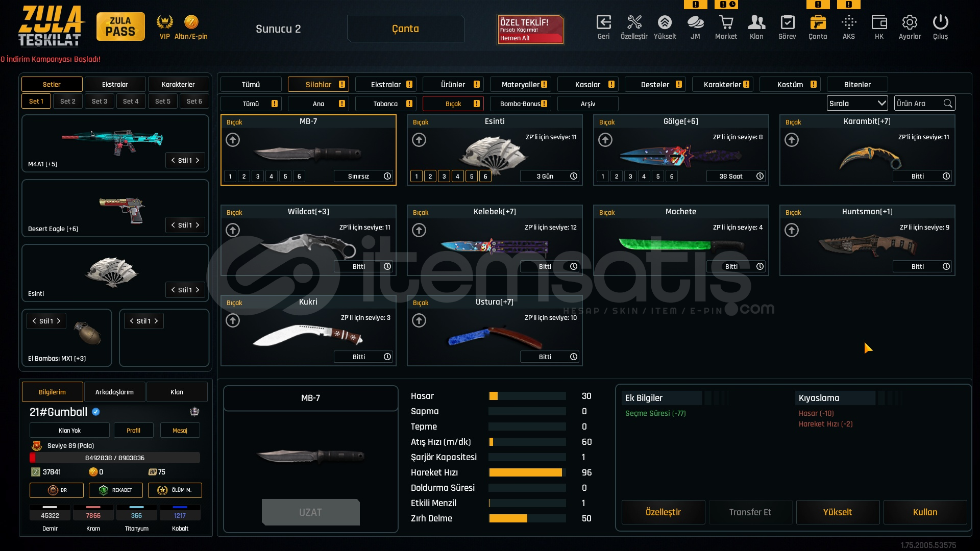Image resolution: width=980 pixels, height=551 pixels.
Task: Toggle slot 6 on Esinti card
Action: point(485,177)
